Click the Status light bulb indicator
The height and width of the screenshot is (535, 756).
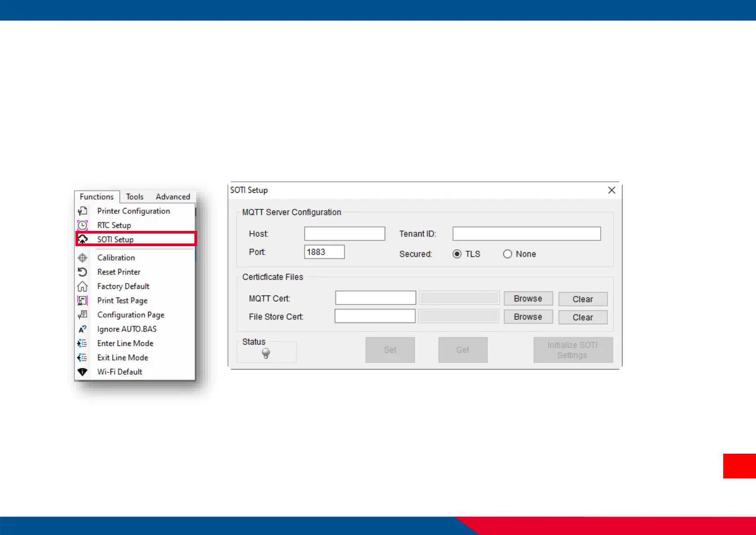click(x=266, y=354)
